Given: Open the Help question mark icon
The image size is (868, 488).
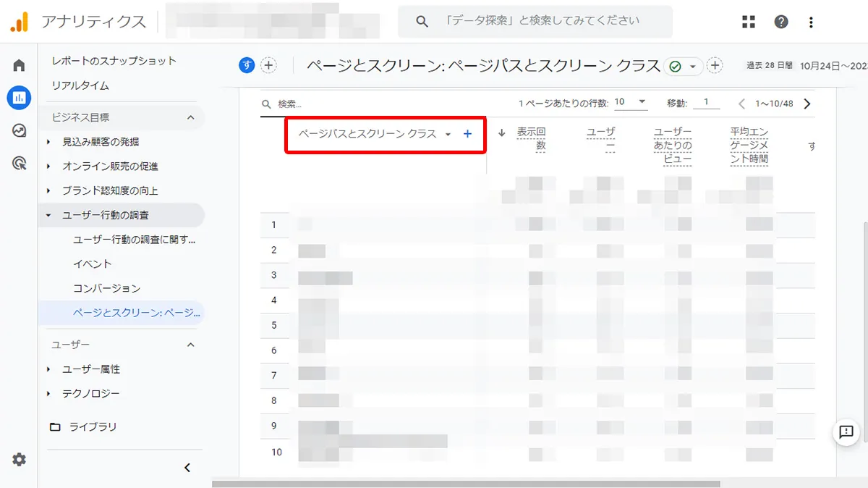Looking at the screenshot, I should point(781,21).
